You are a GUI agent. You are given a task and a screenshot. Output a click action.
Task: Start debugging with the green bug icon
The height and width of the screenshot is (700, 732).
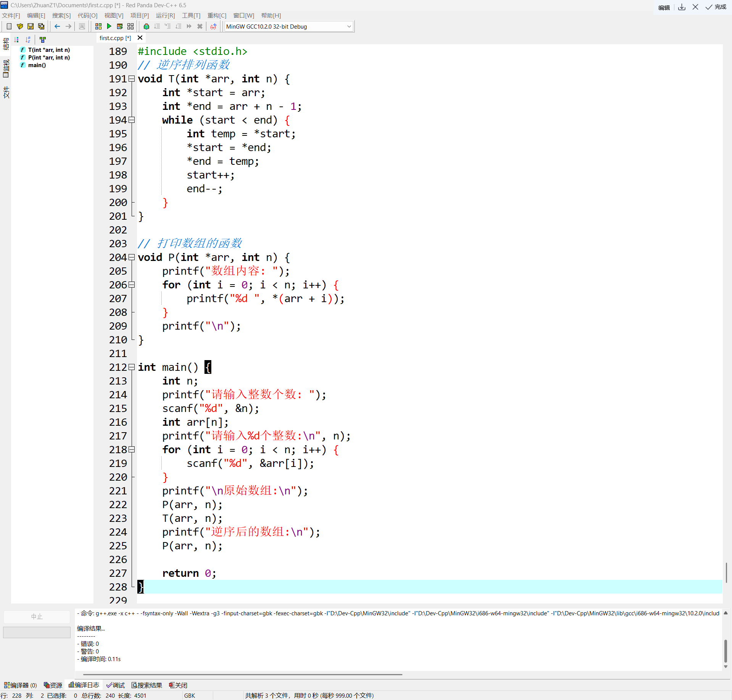tap(146, 26)
